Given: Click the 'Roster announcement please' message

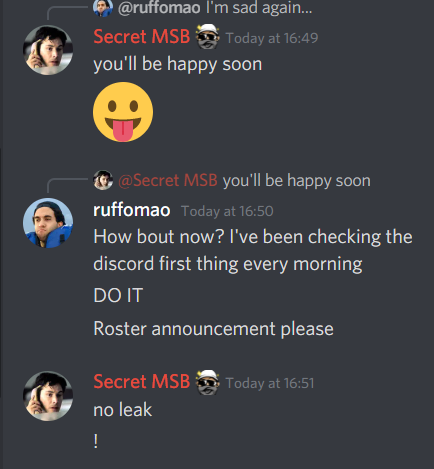Looking at the screenshot, I should 213,329.
